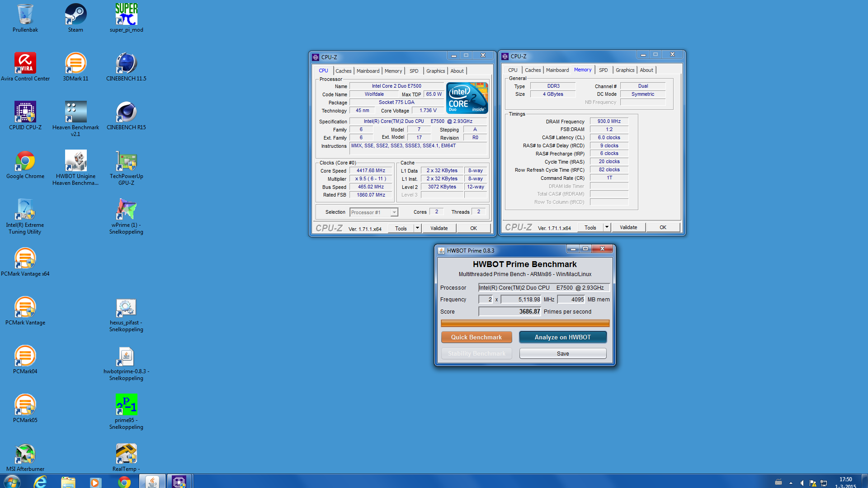The height and width of the screenshot is (488, 868).
Task: Show hidden tray icons arrow
Action: [791, 483]
